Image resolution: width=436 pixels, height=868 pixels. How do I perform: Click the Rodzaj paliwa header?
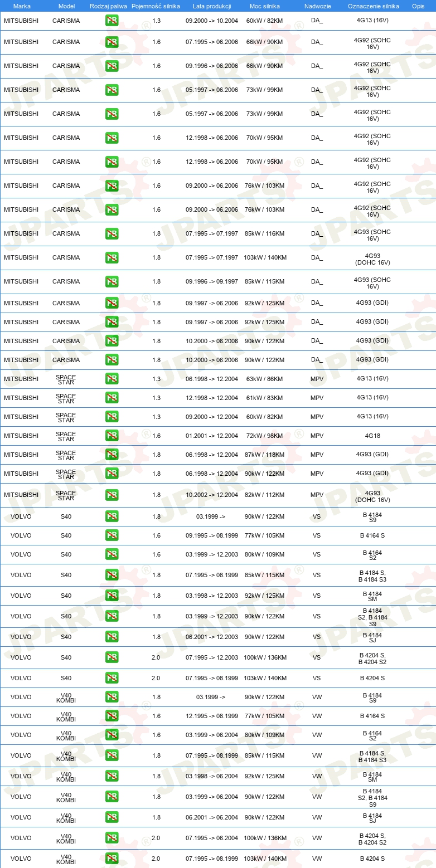[108, 6]
